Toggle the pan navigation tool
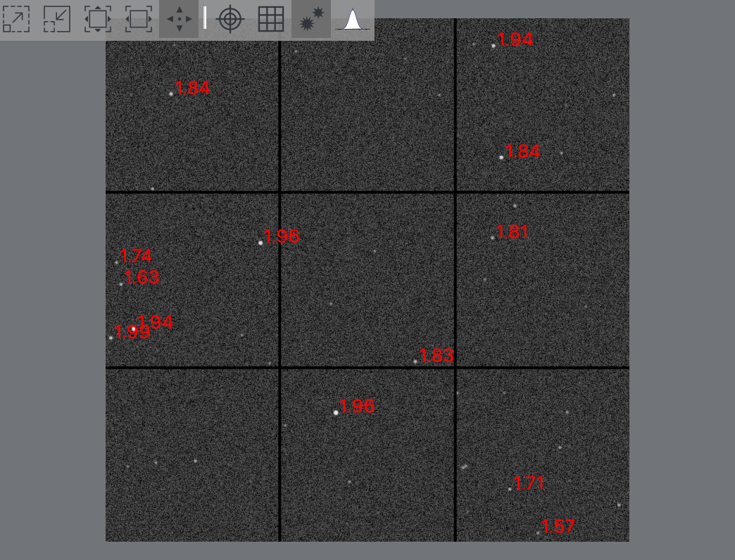Screen dimensions: 735x560 (x=179, y=20)
